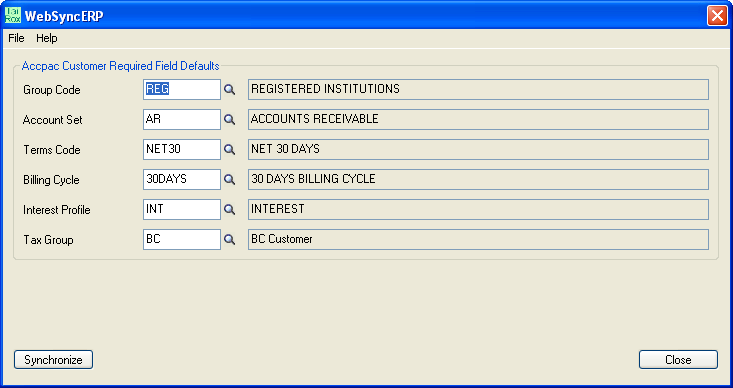Click the Interest Profile label
The width and height of the screenshot is (733, 388).
57,209
